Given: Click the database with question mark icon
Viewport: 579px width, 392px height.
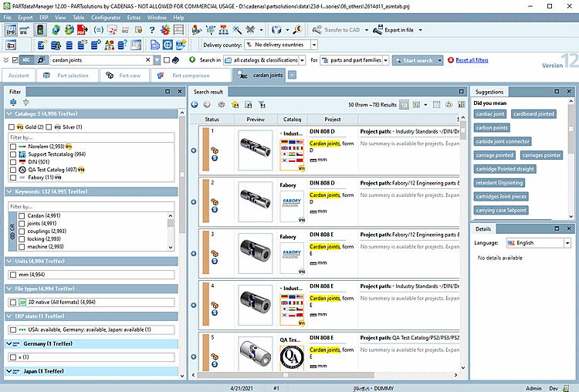Looking at the screenshot, I should pyautogui.click(x=122, y=45).
